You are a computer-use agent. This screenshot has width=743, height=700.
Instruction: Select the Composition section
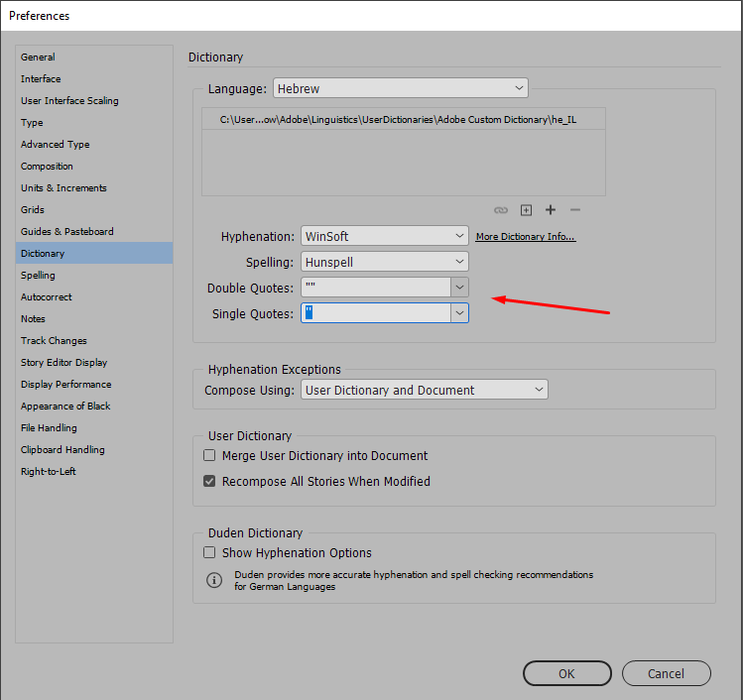94,166
